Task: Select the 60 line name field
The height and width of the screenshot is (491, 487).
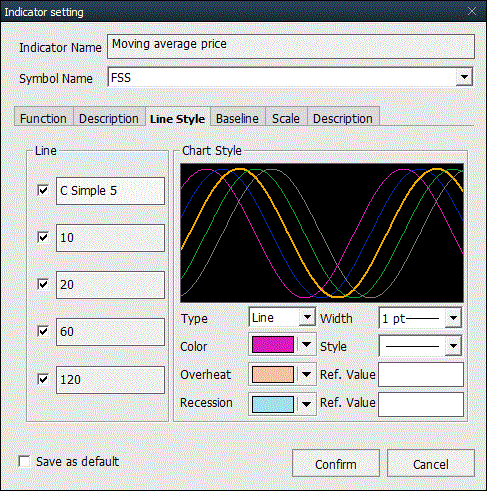Action: coord(110,332)
